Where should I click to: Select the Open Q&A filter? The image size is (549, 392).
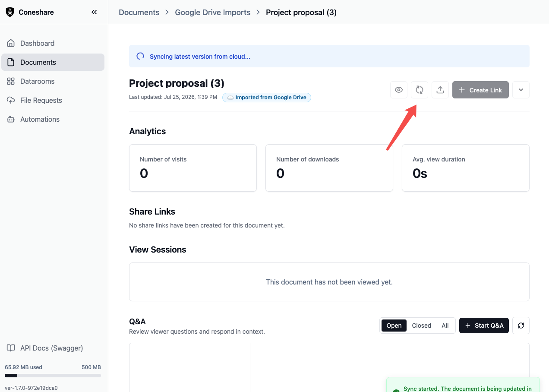(394, 326)
